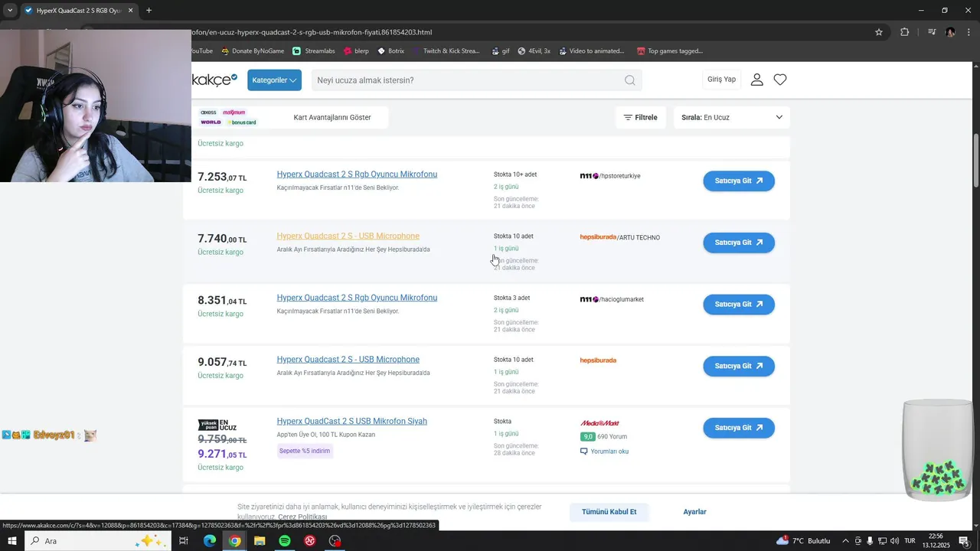Click the search magnifier icon in search box

click(629, 80)
